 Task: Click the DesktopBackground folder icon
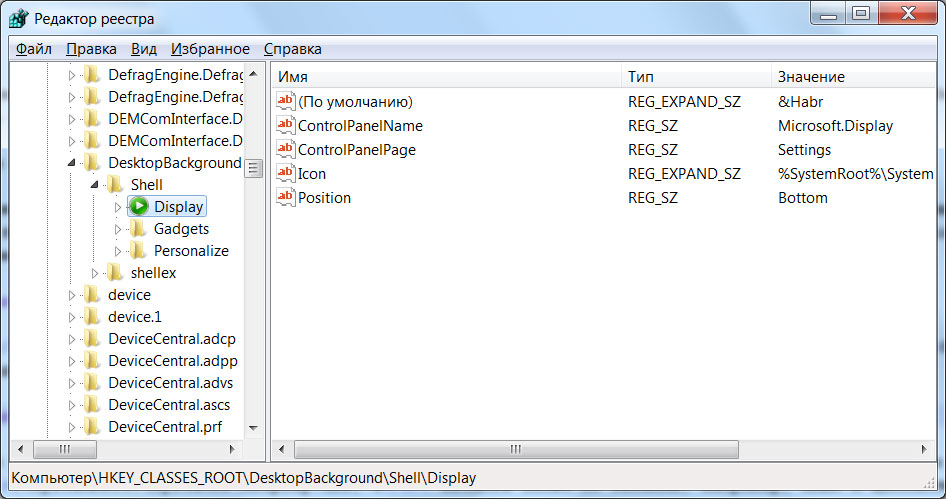(x=92, y=162)
